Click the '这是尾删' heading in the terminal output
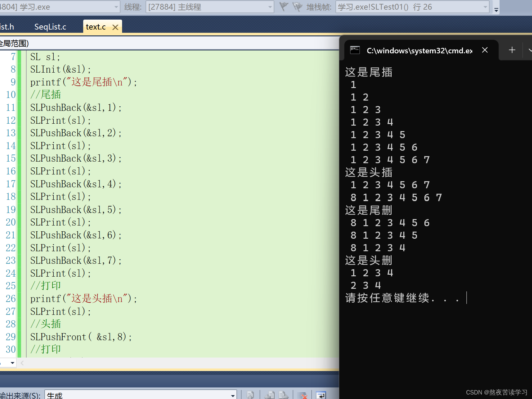This screenshot has height=399, width=532. point(369,210)
